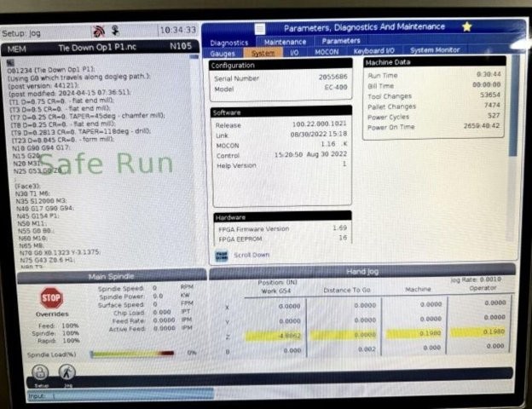The width and height of the screenshot is (532, 409).
Task: Open the Parameters tab
Action: (341, 41)
